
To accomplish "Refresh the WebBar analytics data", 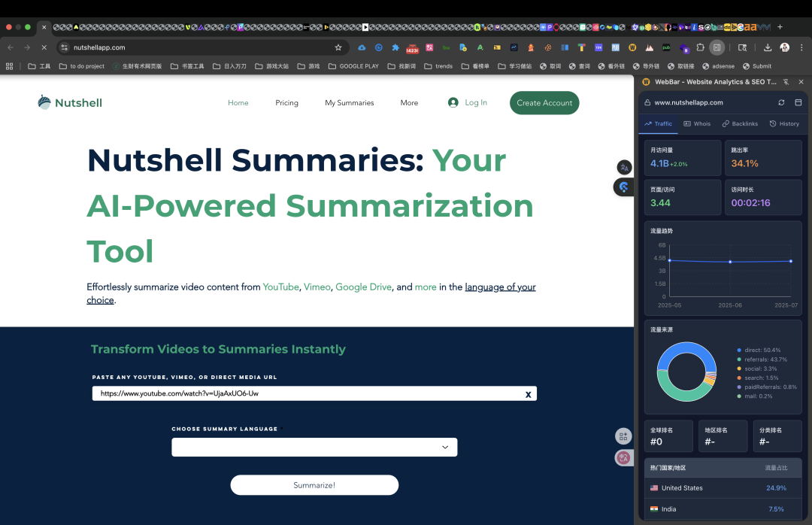I will coord(781,102).
